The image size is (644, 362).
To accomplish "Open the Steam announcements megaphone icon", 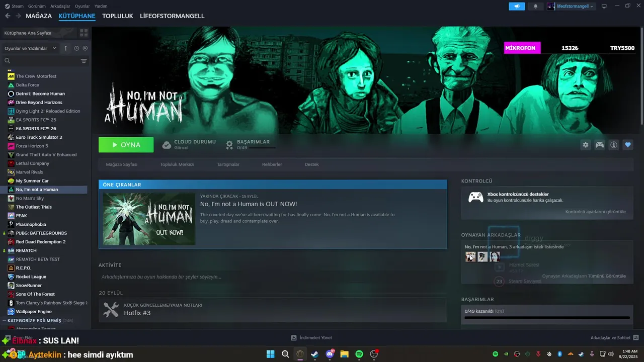I will [x=517, y=6].
